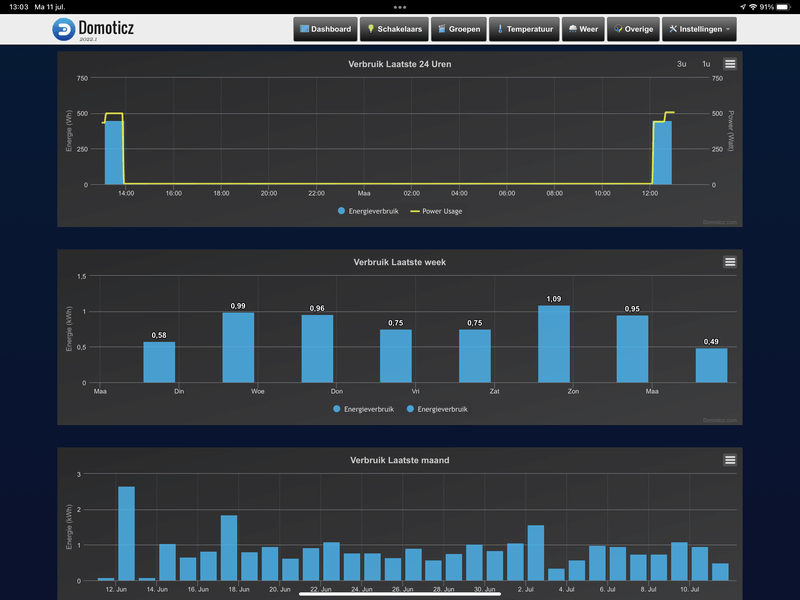Toggle second Energieverbruik legend item in week chart

437,409
